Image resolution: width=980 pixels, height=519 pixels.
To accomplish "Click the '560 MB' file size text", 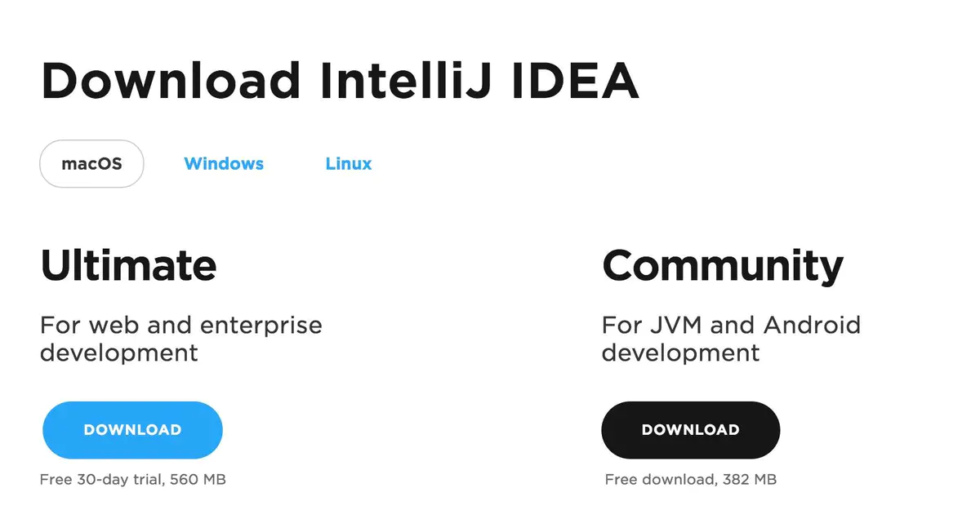I will coord(198,480).
